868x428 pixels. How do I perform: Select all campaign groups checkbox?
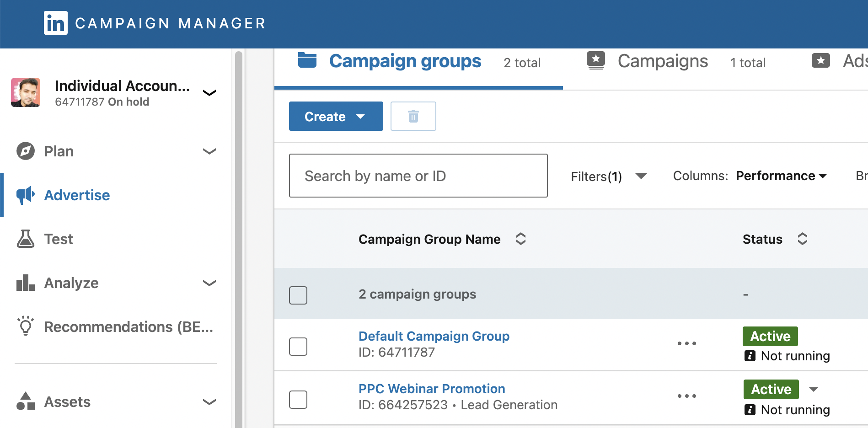(298, 295)
